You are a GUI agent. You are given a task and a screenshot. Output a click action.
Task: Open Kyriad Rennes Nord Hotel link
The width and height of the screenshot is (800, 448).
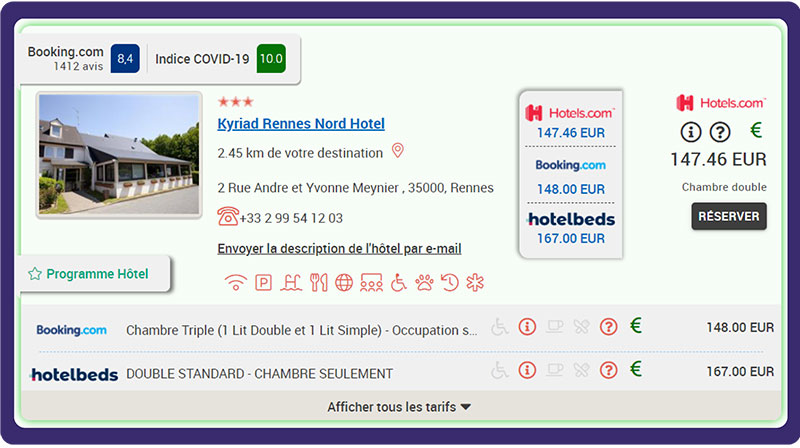[x=301, y=123]
